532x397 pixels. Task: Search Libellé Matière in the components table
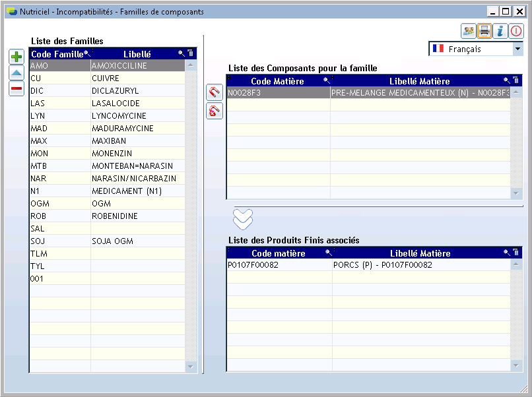[506, 80]
